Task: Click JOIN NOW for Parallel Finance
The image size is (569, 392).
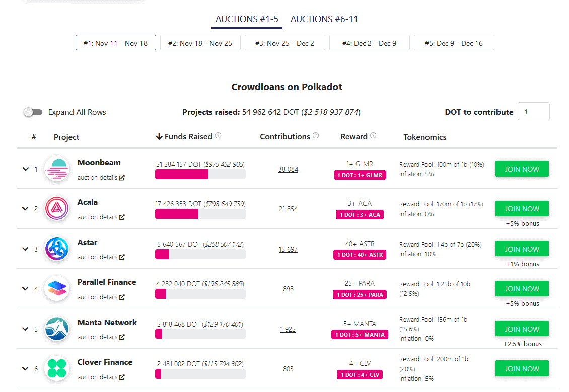Action: (x=522, y=289)
